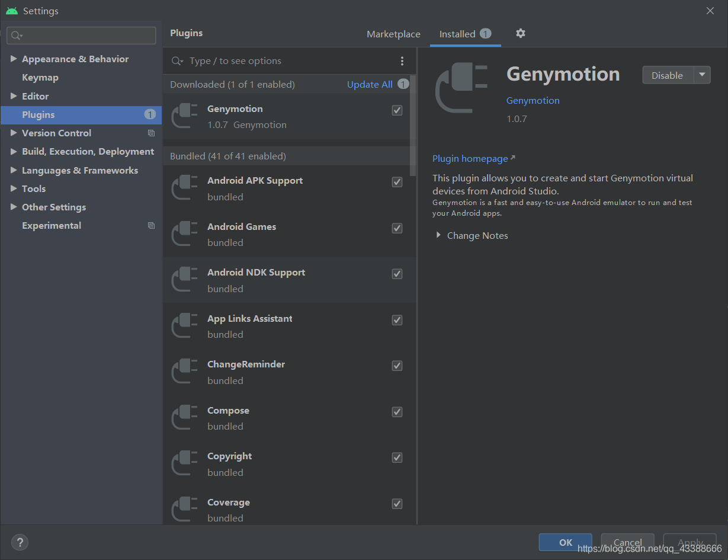
Task: Click the ChangeReminder plugin icon
Action: (x=185, y=372)
